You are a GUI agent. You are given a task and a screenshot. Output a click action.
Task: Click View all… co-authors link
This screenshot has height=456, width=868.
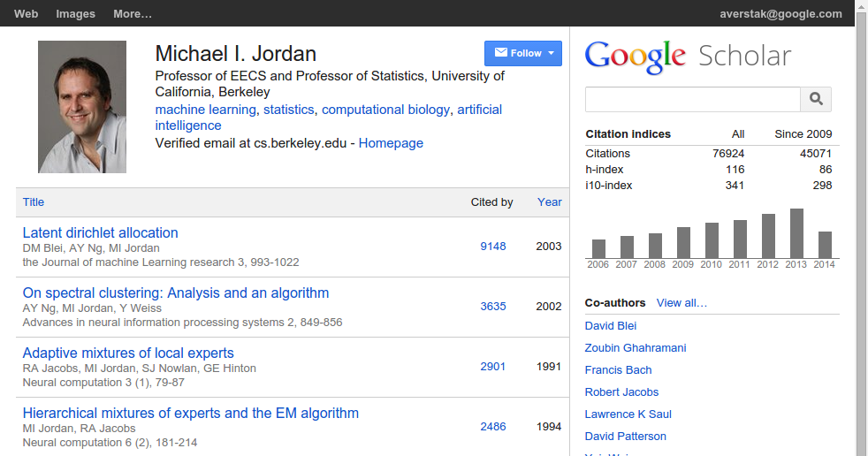pos(681,303)
